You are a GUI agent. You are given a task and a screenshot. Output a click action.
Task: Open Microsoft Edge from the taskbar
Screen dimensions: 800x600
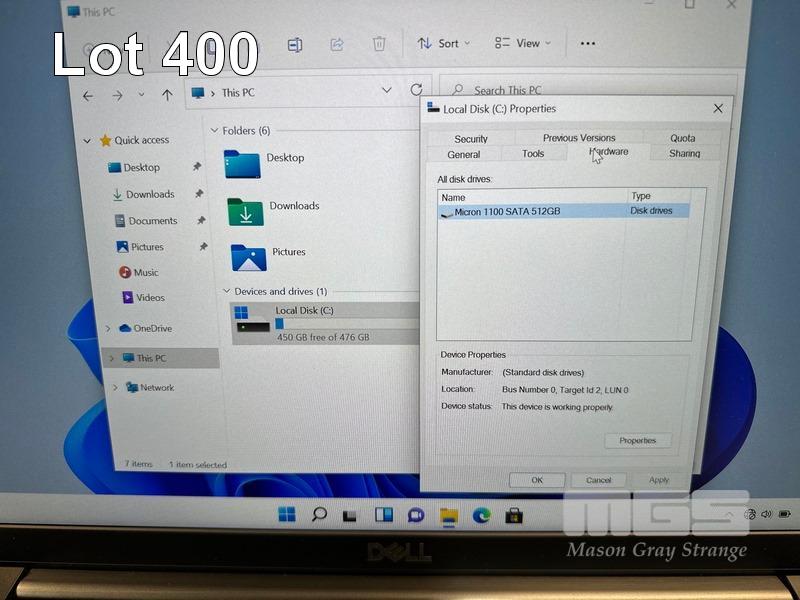pyautogui.click(x=481, y=515)
